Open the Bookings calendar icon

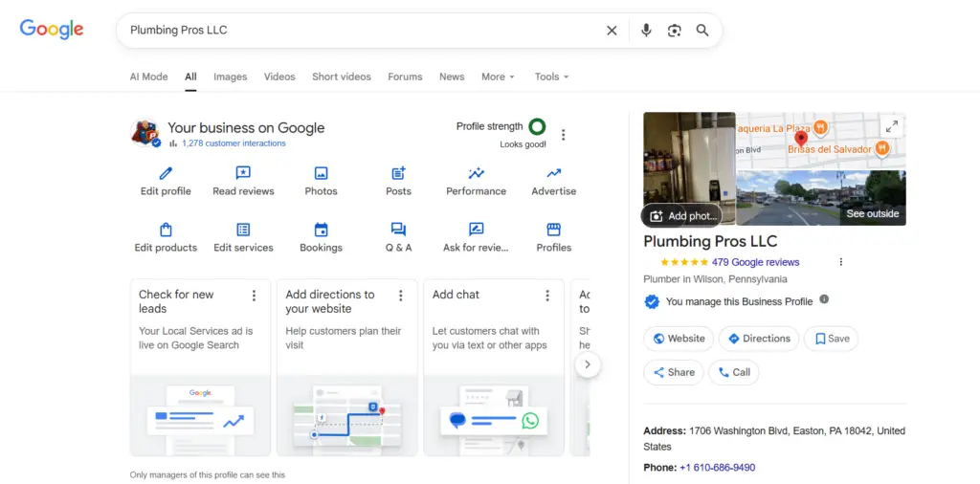click(x=321, y=230)
